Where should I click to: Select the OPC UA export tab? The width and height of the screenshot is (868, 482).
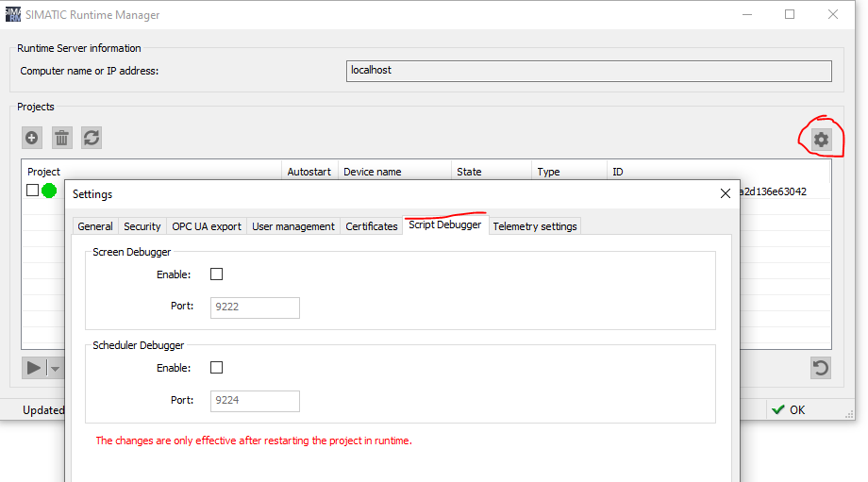click(x=207, y=226)
